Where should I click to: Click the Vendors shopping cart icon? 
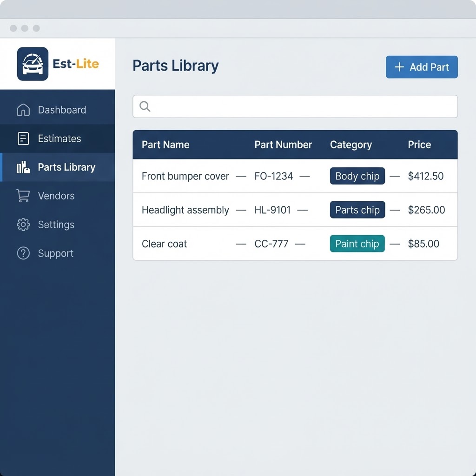[x=23, y=196]
